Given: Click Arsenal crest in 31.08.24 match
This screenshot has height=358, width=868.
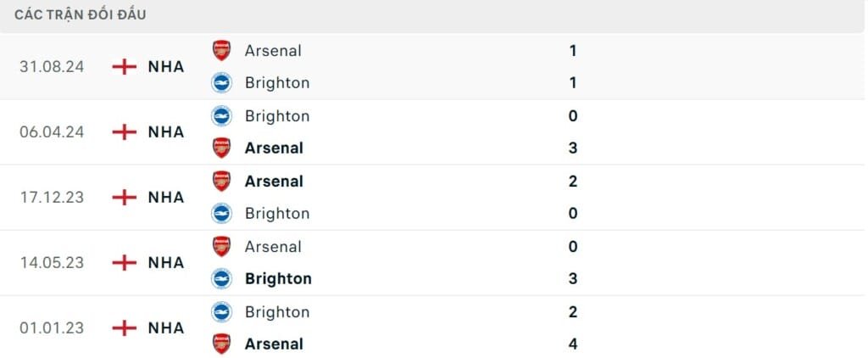Looking at the screenshot, I should [221, 50].
